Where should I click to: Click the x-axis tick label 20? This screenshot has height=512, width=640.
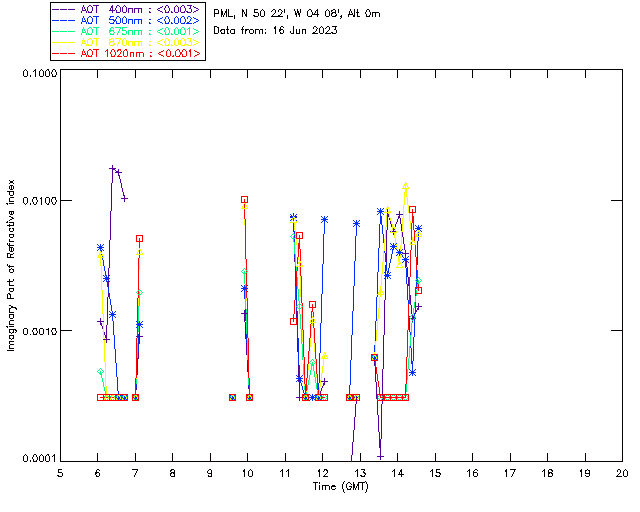(x=622, y=472)
